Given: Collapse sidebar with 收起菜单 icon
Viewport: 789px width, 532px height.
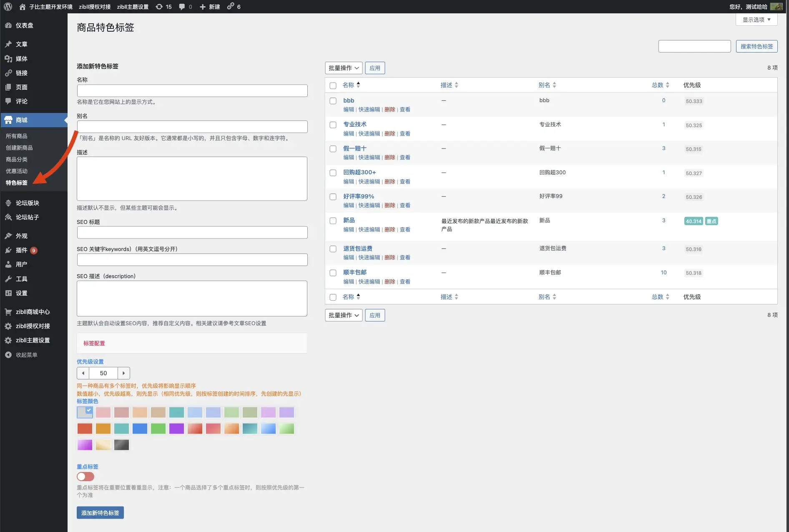Looking at the screenshot, I should (8, 355).
